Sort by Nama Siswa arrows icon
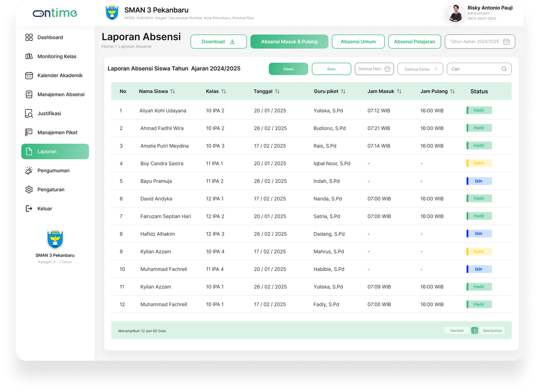 (172, 91)
